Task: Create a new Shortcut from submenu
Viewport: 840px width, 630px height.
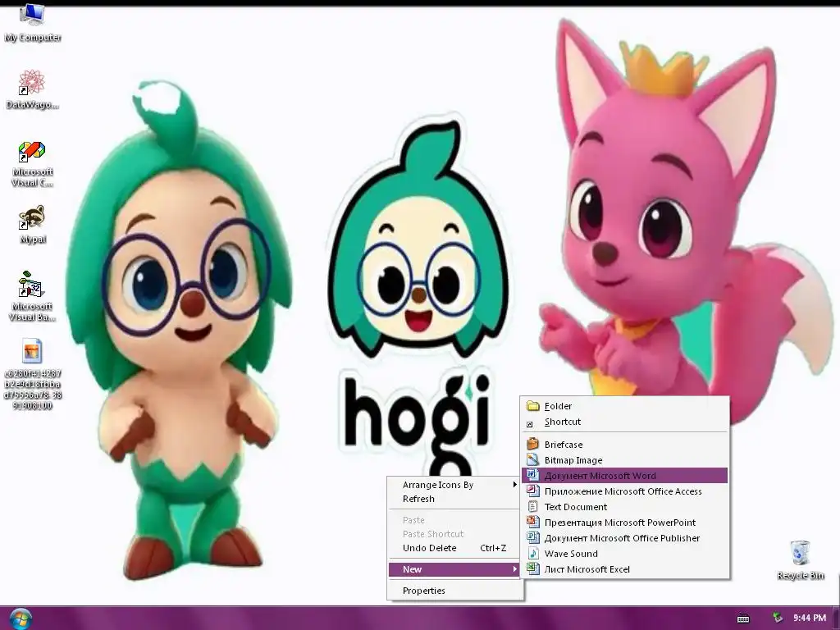Action: point(624,422)
